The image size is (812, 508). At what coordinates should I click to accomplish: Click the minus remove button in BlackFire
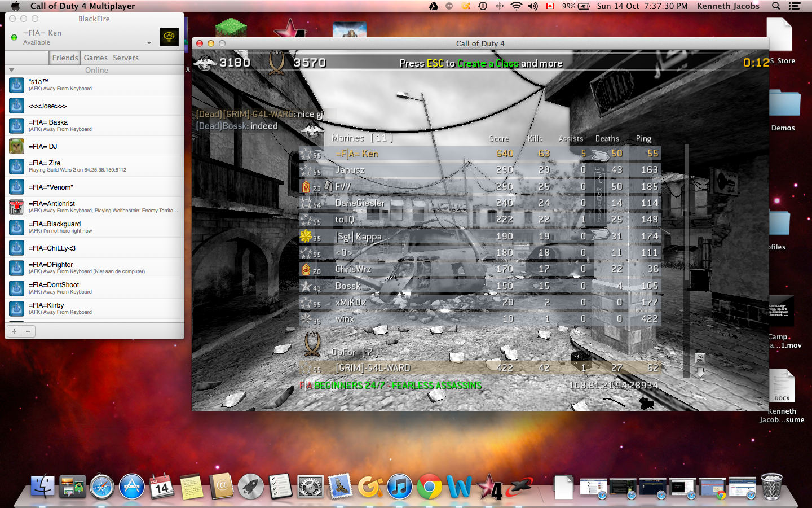(x=28, y=331)
